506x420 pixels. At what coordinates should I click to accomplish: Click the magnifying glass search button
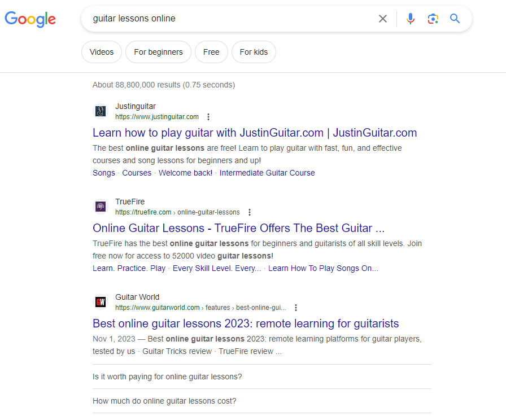click(455, 19)
